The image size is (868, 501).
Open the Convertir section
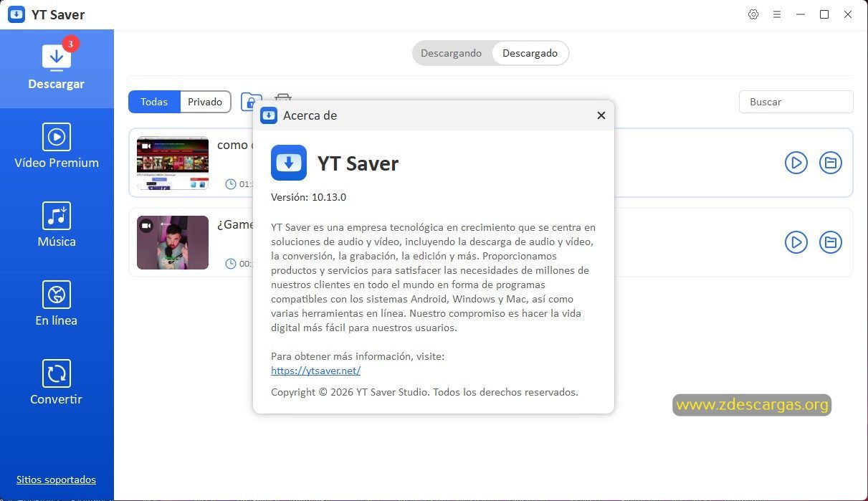[x=57, y=383]
